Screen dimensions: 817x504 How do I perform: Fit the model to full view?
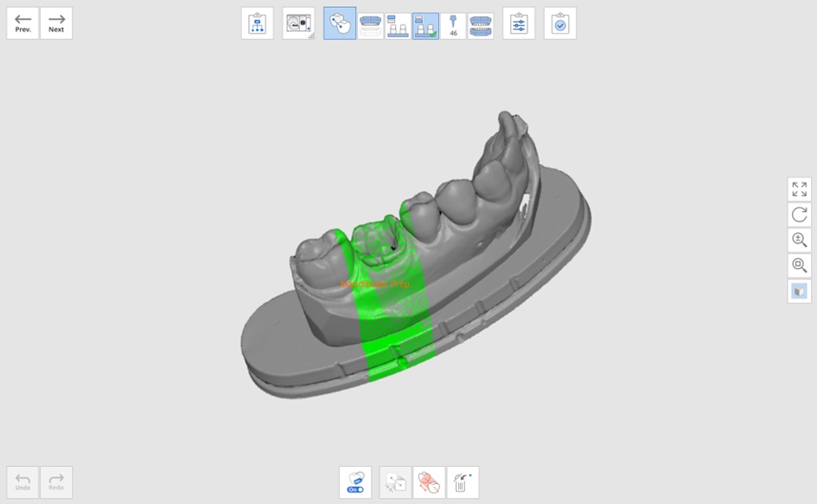(800, 189)
